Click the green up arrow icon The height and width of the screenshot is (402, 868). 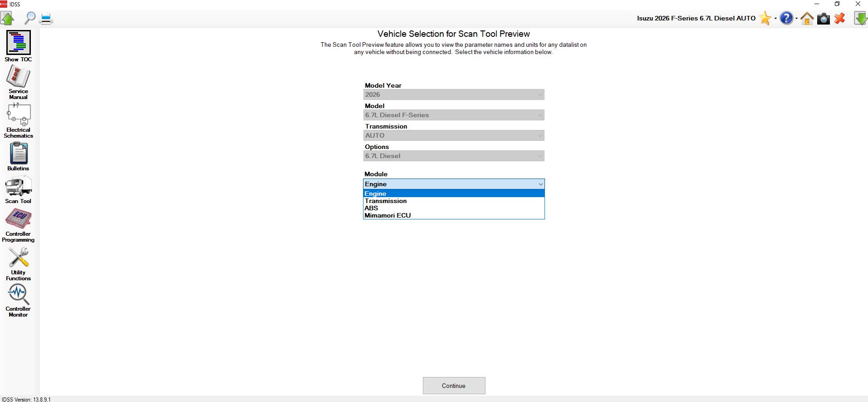pyautogui.click(x=8, y=18)
